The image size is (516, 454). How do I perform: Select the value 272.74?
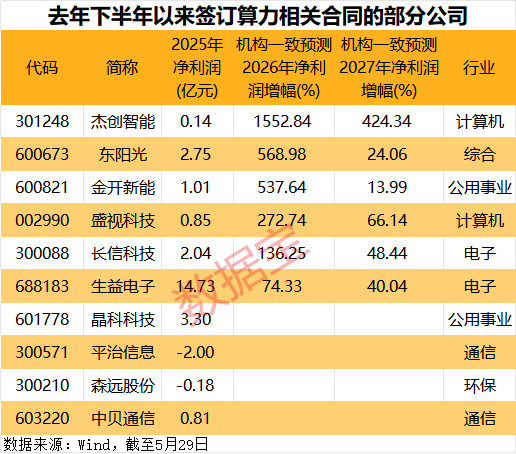(282, 220)
